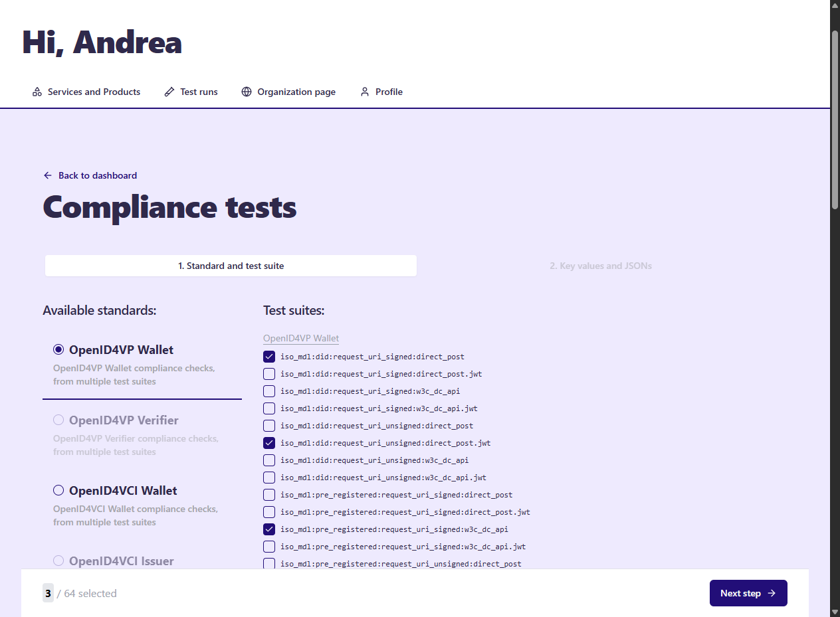Click the browser scrollbar up arrow
Image resolution: width=840 pixels, height=617 pixels.
pyautogui.click(x=835, y=5)
